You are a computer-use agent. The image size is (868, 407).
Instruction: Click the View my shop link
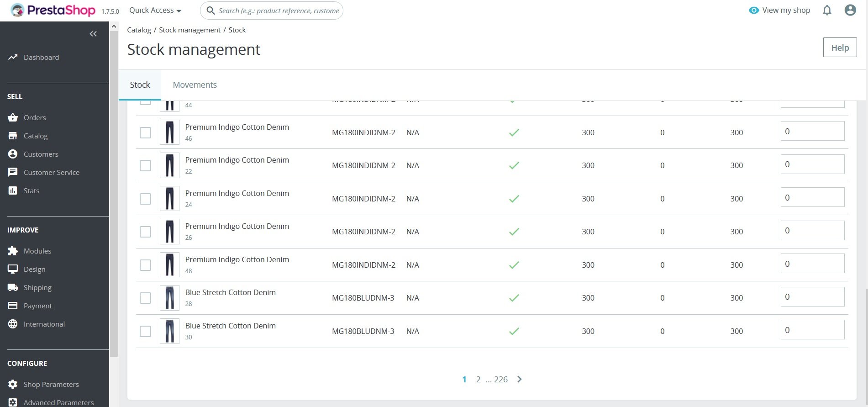(779, 10)
